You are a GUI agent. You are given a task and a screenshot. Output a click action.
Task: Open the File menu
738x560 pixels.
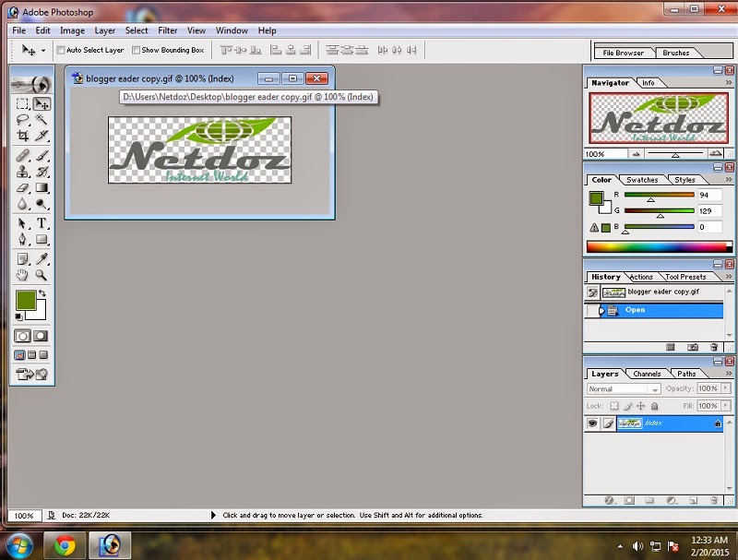coord(18,30)
